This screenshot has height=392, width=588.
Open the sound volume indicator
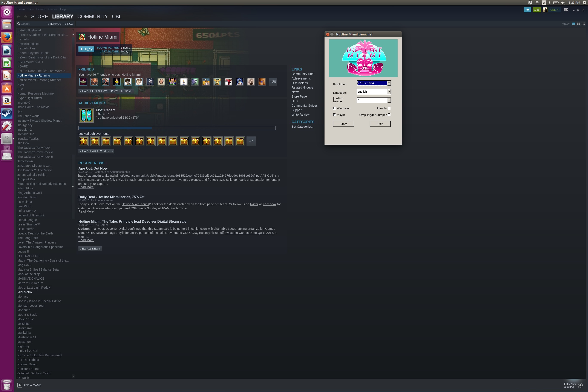click(x=563, y=3)
